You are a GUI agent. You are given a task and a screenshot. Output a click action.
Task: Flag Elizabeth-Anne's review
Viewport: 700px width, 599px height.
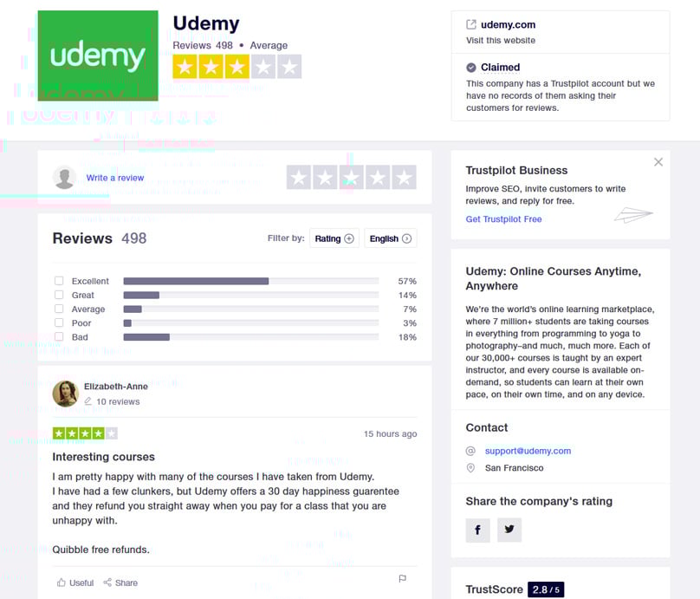(x=402, y=578)
